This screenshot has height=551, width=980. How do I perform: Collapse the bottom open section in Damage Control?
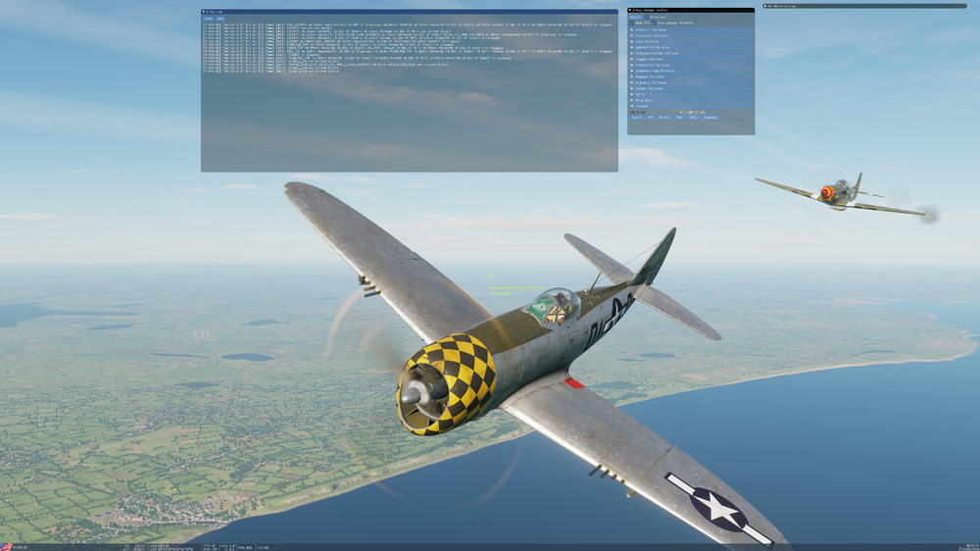click(691, 106)
